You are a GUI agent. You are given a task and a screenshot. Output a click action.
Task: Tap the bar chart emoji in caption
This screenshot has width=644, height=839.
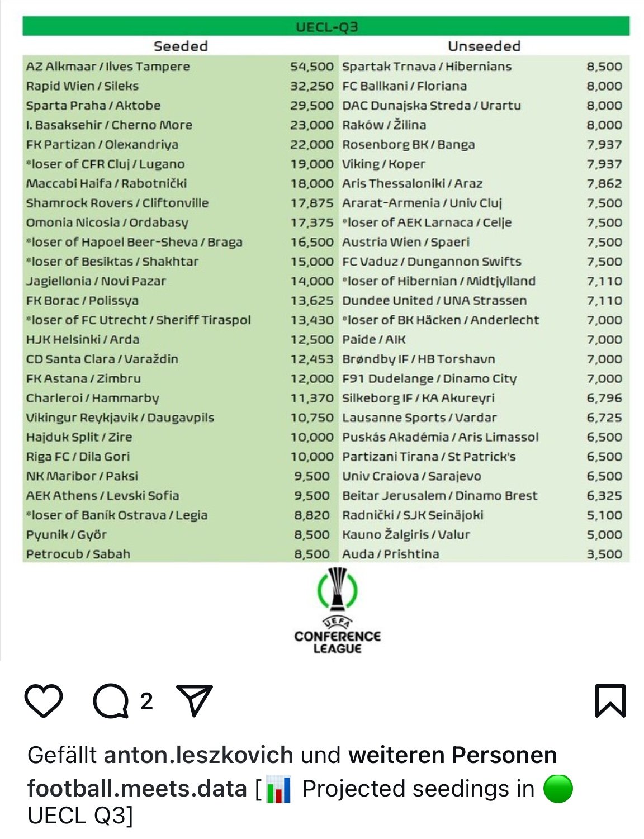(x=278, y=789)
